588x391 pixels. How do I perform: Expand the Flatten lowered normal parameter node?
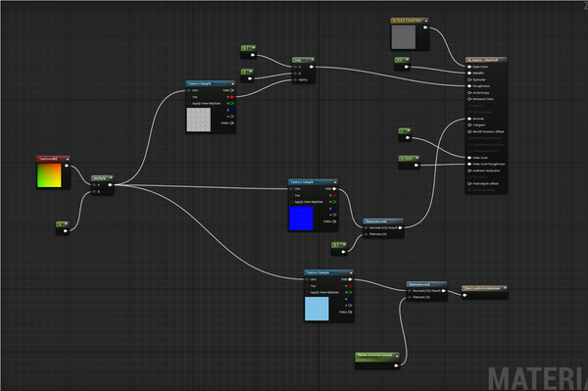tap(397, 356)
